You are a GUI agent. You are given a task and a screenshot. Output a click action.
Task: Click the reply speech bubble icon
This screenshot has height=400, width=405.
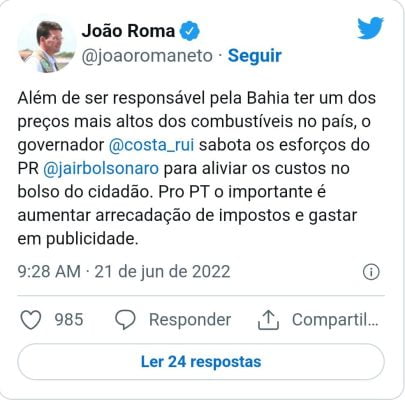pyautogui.click(x=125, y=320)
